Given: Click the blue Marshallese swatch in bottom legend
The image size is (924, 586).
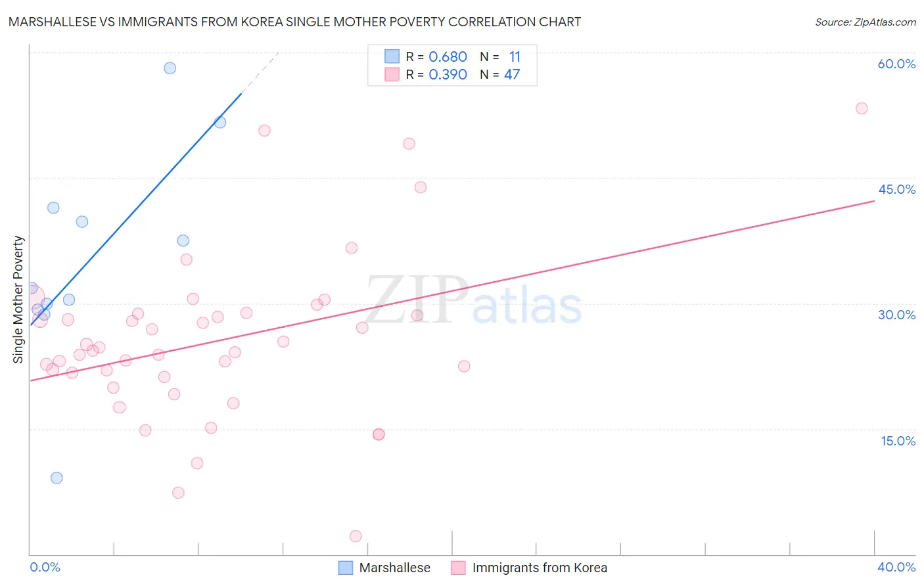Looking at the screenshot, I should click(346, 568).
